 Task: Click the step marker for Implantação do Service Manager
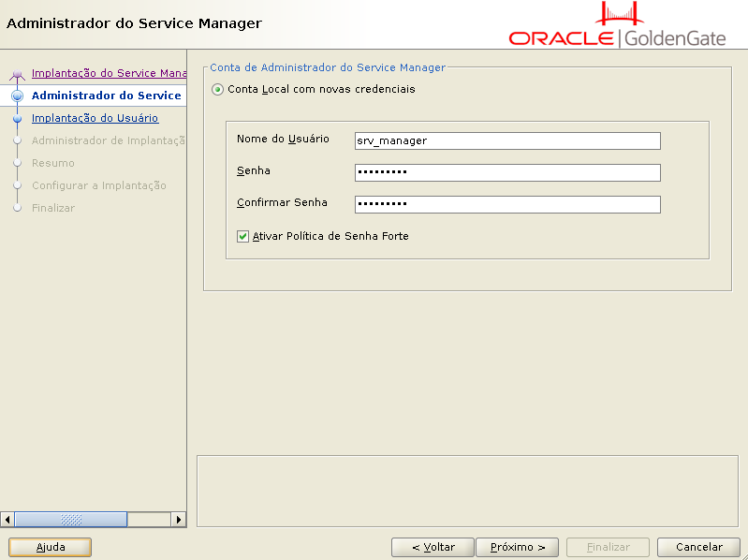click(x=17, y=74)
